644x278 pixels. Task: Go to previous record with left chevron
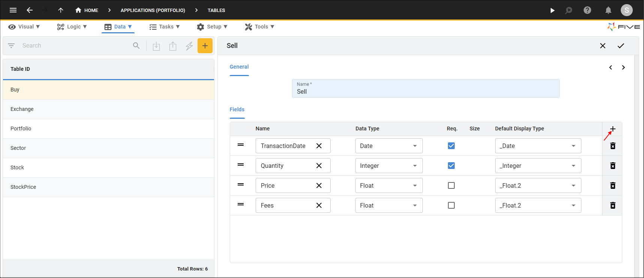click(611, 67)
